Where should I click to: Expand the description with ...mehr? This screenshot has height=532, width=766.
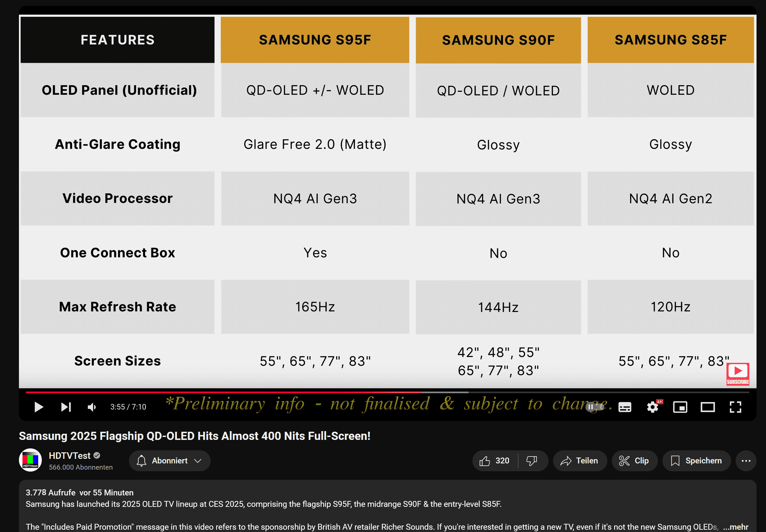736,527
